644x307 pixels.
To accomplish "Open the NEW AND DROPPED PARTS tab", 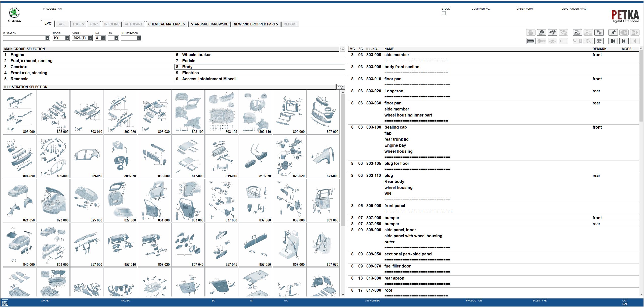I will click(256, 24).
